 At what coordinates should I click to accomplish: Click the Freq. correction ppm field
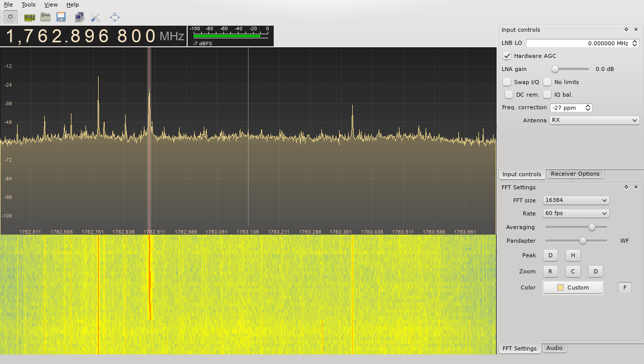(x=568, y=107)
